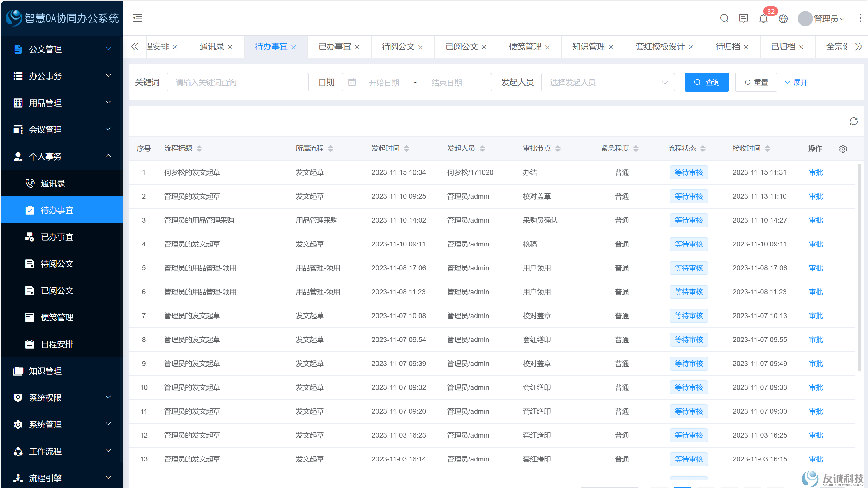Focus the 关键词 keyword input field

tap(237, 82)
